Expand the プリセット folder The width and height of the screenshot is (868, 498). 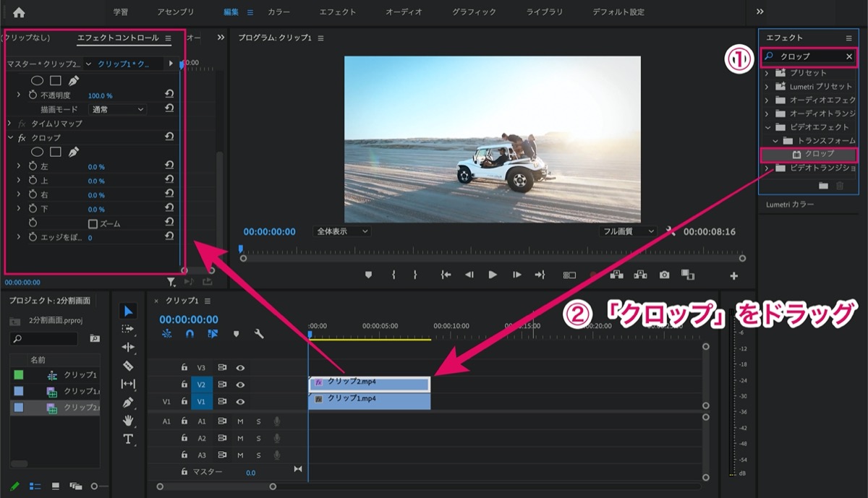coord(767,73)
